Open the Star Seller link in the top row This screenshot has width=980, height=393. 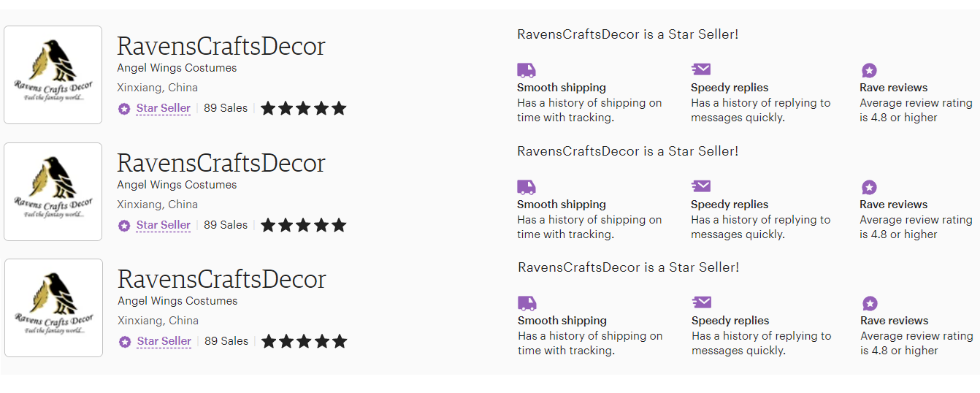163,108
